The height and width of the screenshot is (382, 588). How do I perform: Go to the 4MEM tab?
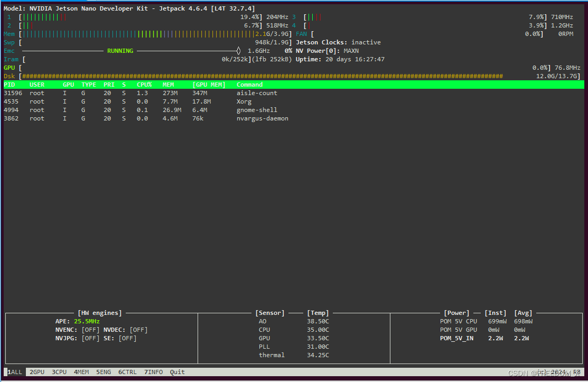pos(81,372)
